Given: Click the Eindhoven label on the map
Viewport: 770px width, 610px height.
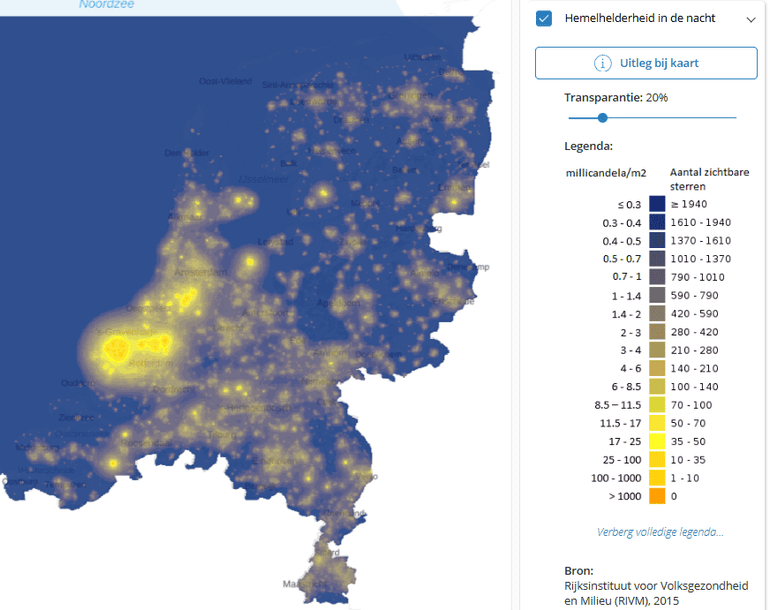Looking at the screenshot, I should [x=275, y=461].
